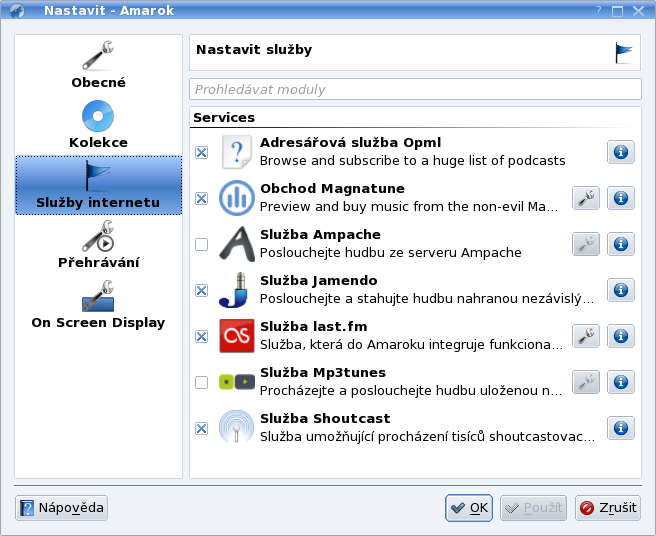Click the Služba Ampache wrench button
The image size is (656, 536).
[x=586, y=244]
